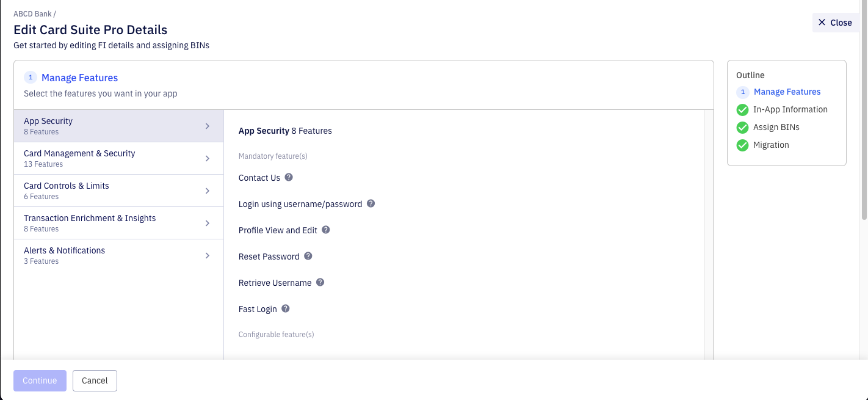Image resolution: width=868 pixels, height=400 pixels.
Task: Open the tooltip for Login using username/password
Action: [x=371, y=203]
